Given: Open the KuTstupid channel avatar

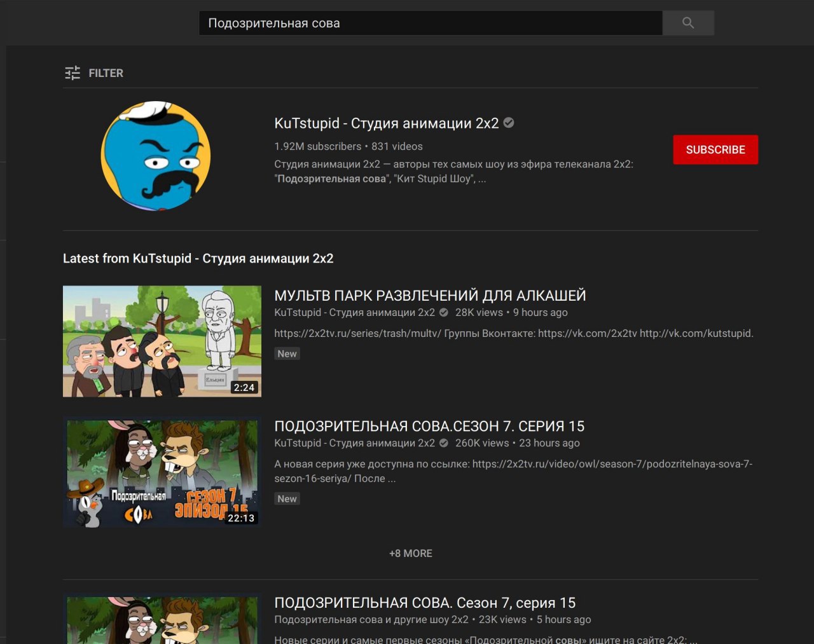Looking at the screenshot, I should (156, 156).
